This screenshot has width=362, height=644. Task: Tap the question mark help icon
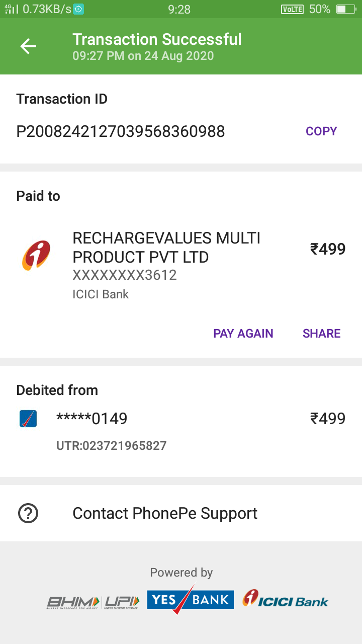click(28, 513)
